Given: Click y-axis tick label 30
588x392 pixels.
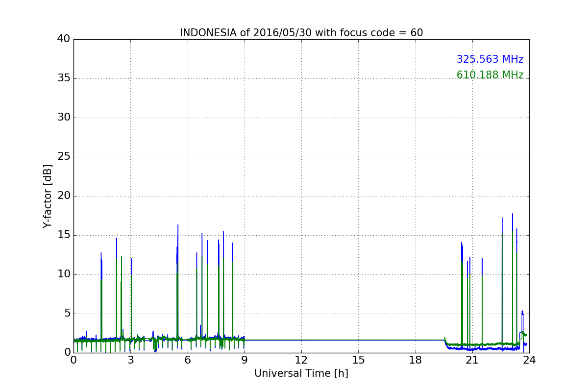Looking at the screenshot, I should point(64,118).
